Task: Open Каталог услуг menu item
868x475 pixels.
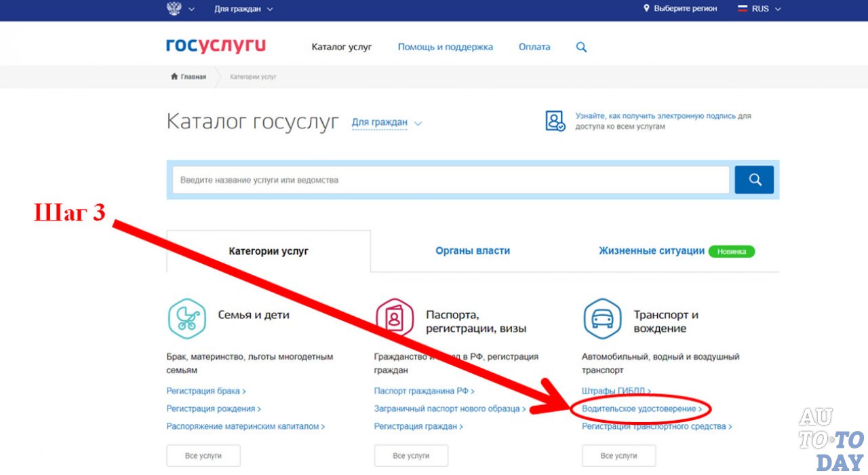Action: [342, 47]
